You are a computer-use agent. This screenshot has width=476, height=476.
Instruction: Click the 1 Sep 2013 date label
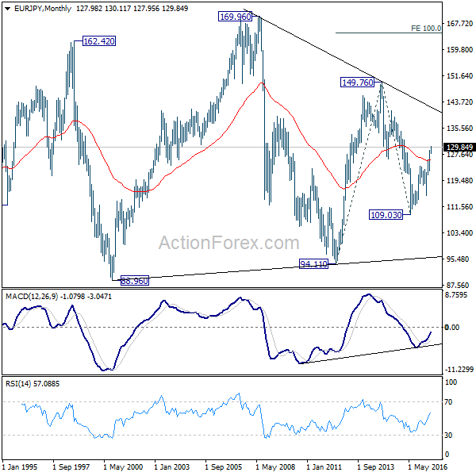[x=375, y=467]
